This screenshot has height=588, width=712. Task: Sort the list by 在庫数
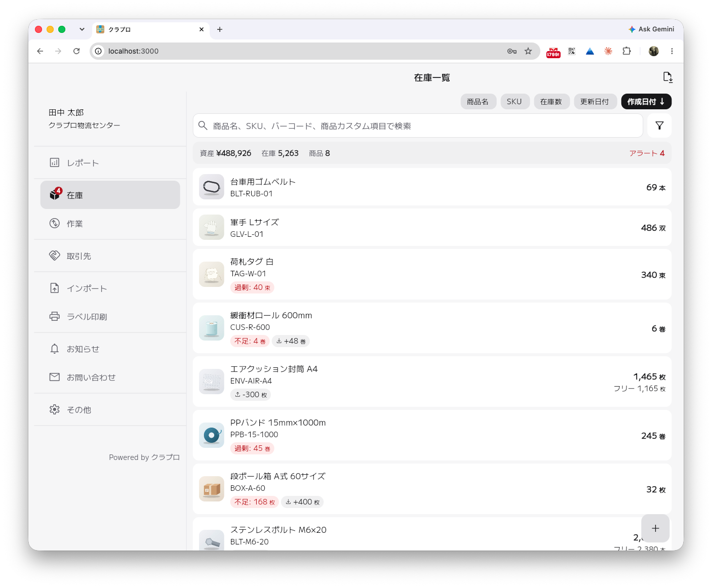(x=551, y=102)
